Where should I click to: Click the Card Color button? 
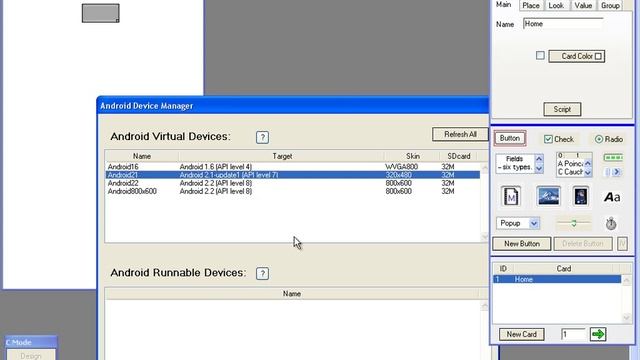click(x=576, y=56)
